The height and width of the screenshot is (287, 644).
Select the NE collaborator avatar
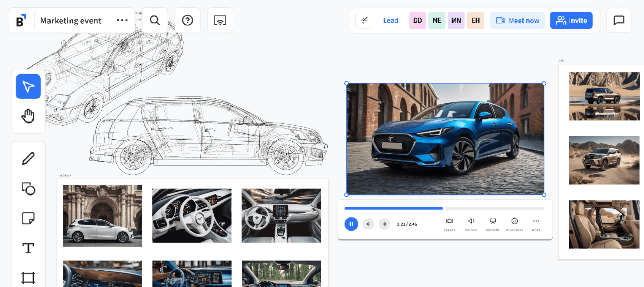click(437, 20)
